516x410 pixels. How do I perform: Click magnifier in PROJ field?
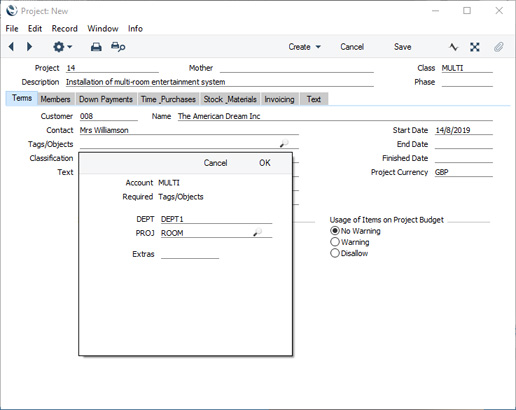tap(257, 232)
